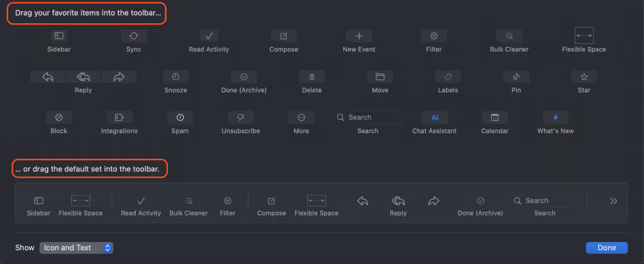Expand the default set overflow chevrons
This screenshot has height=264, width=644.
tap(613, 201)
